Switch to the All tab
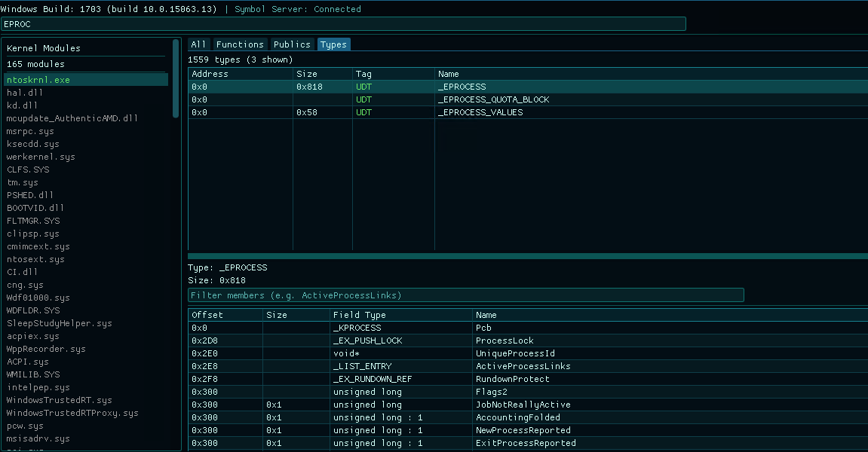The image size is (868, 452). coord(199,44)
